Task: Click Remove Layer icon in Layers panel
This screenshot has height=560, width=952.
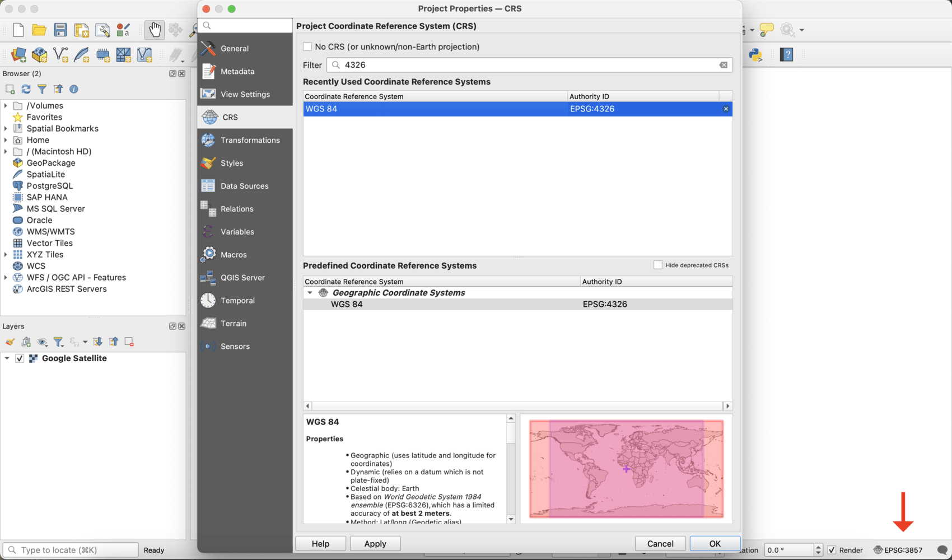Action: click(129, 342)
